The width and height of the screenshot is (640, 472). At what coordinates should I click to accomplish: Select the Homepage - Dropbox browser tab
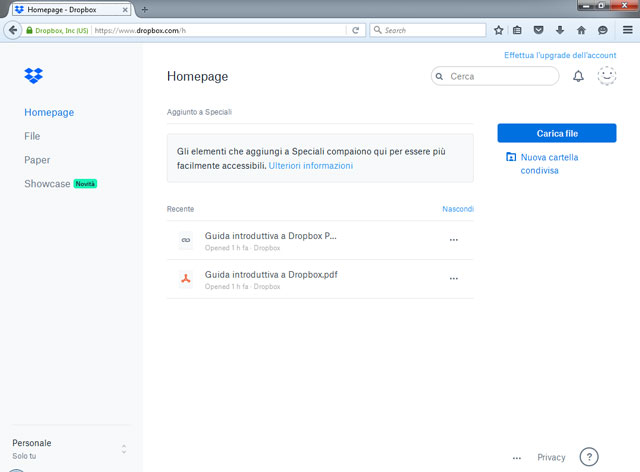pos(71,10)
